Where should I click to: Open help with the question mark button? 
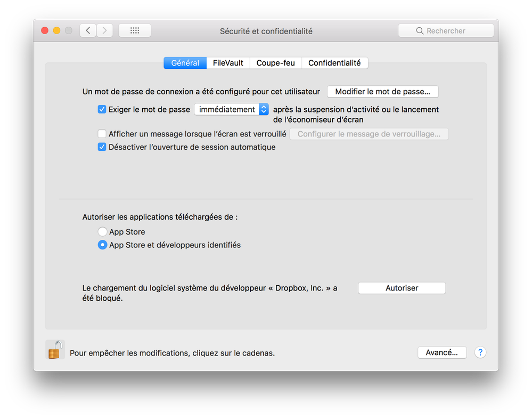tap(480, 352)
